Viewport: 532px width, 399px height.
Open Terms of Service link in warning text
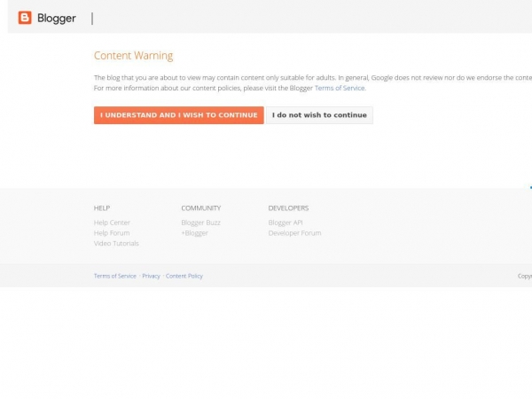(x=340, y=88)
